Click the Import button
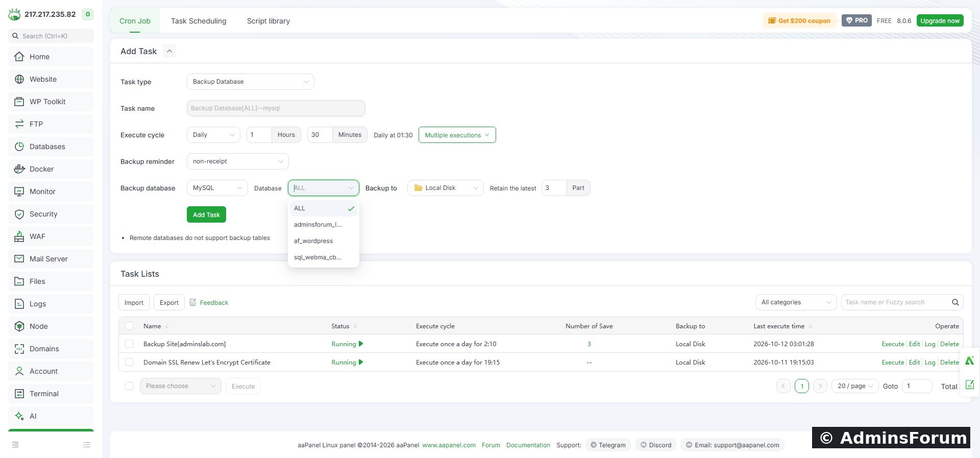This screenshot has width=980, height=458. [134, 302]
